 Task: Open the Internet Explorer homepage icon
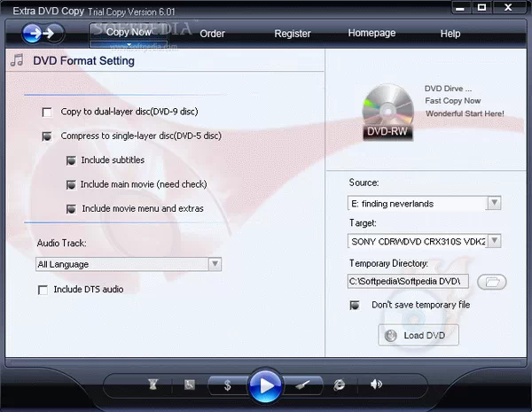click(x=339, y=385)
